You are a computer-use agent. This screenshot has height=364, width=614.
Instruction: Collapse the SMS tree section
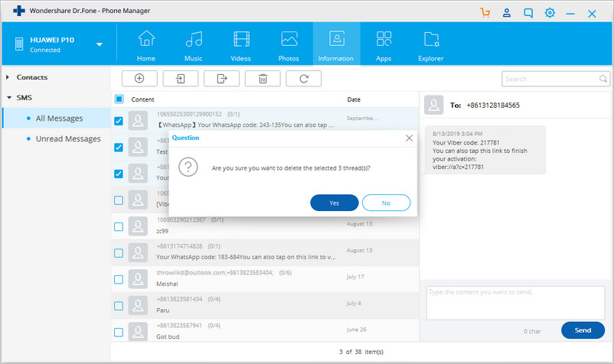coord(9,98)
